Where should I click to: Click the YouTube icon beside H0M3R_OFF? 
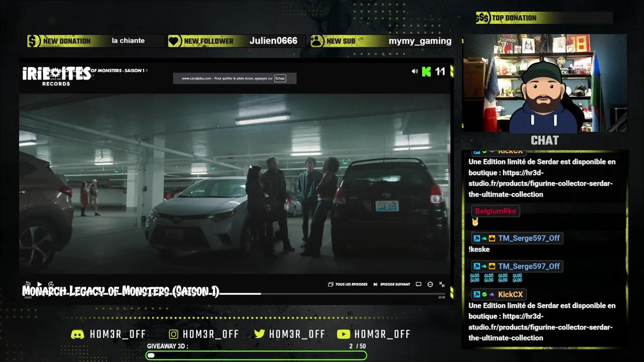point(343,334)
